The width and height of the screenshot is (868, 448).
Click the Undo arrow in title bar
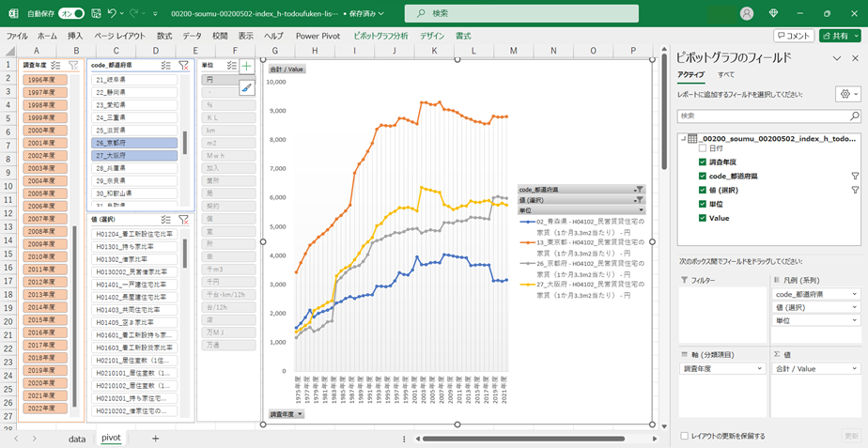tap(113, 14)
